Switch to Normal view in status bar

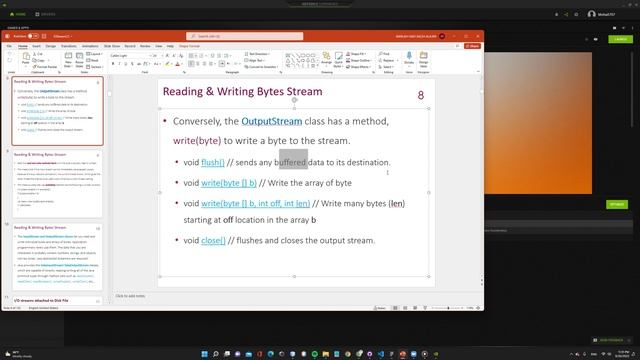(x=395, y=308)
